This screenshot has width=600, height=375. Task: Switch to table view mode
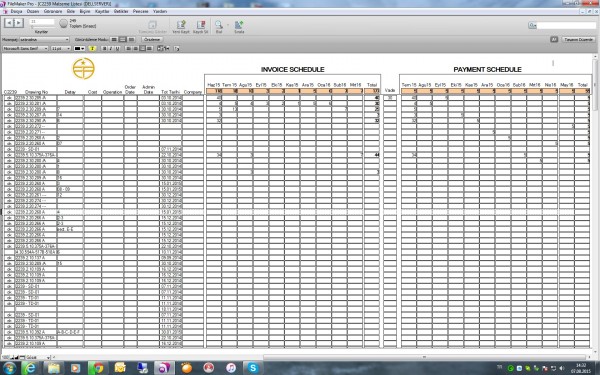pyautogui.click(x=131, y=39)
